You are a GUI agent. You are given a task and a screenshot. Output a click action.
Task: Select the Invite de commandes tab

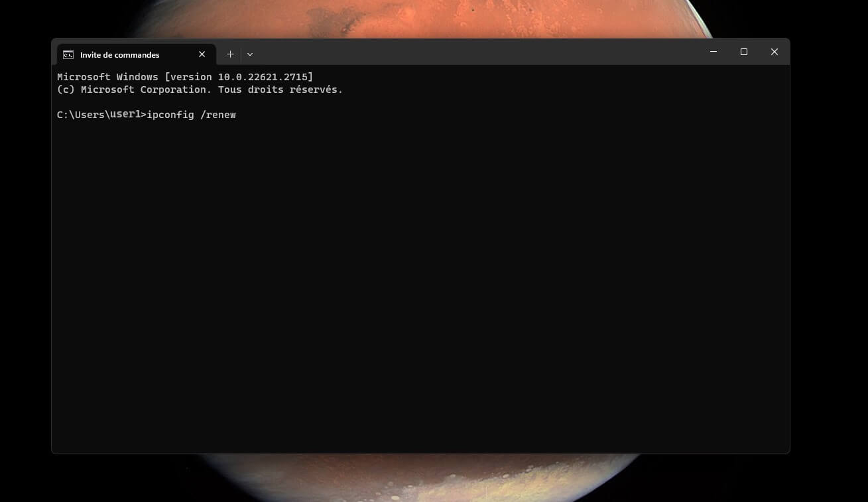coord(136,54)
